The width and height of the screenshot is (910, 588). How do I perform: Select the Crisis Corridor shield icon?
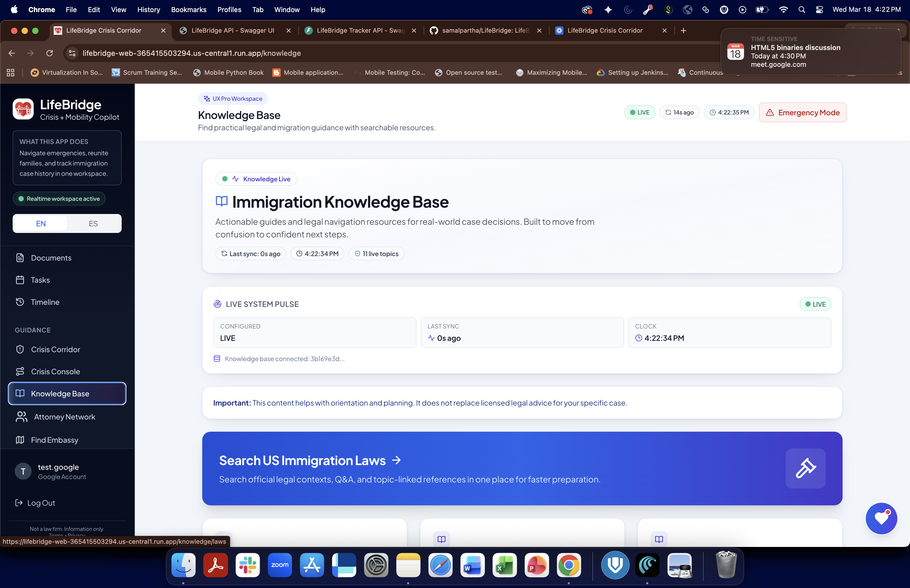pyautogui.click(x=20, y=349)
